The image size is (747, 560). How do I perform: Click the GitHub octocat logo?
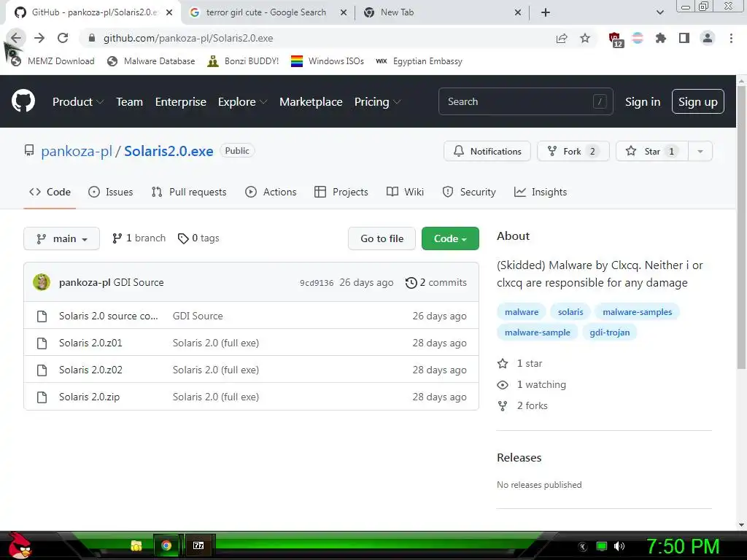(23, 101)
